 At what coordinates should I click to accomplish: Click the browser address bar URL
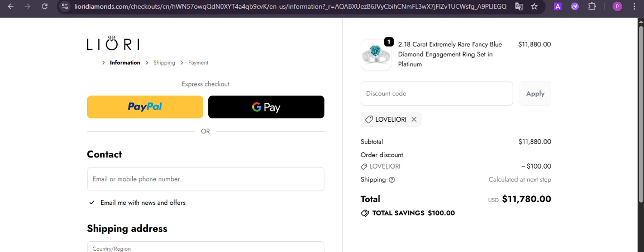pyautogui.click(x=290, y=6)
